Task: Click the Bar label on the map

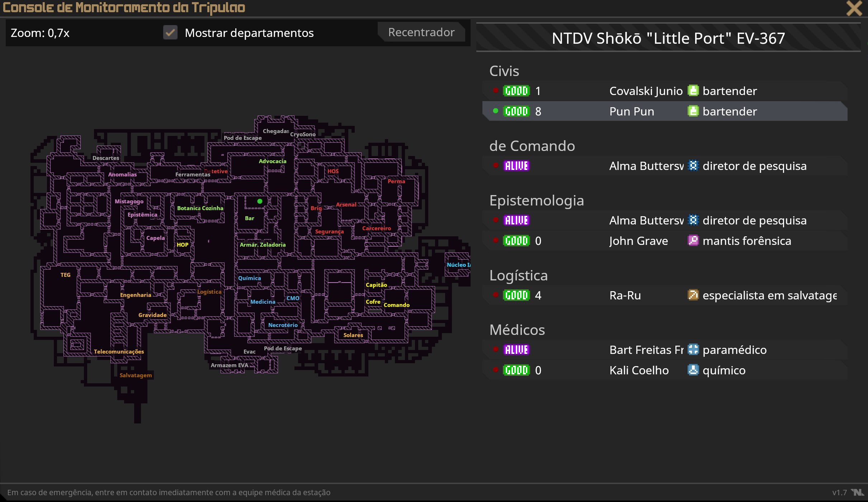Action: [x=249, y=218]
